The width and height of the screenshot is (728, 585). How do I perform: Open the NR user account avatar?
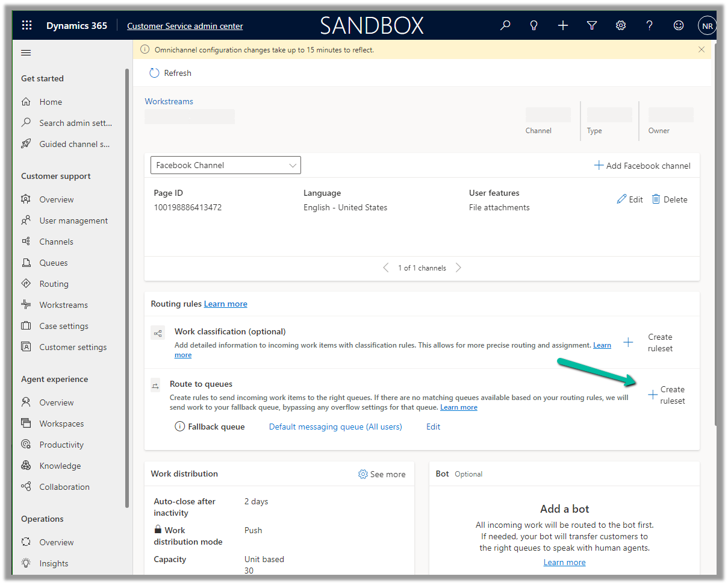click(707, 25)
